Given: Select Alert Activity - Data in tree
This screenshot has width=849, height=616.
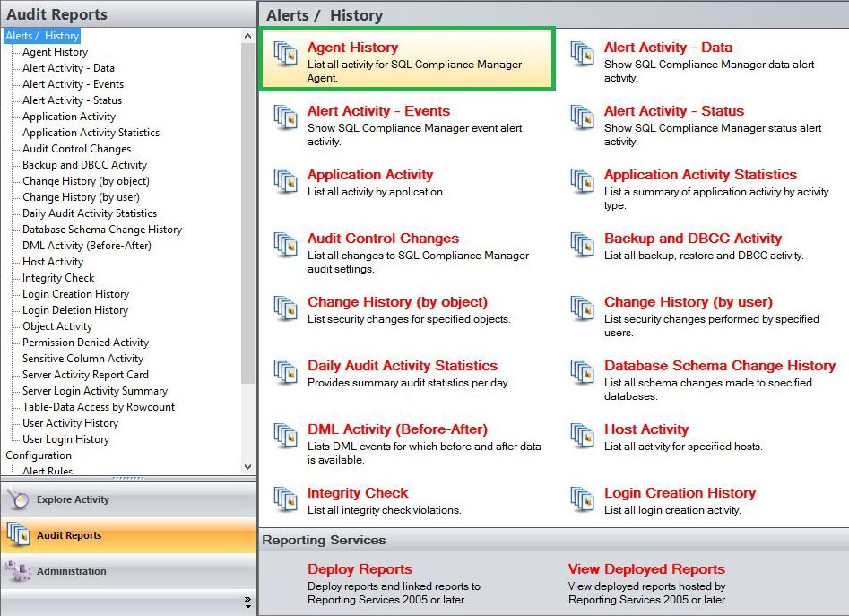Looking at the screenshot, I should tap(68, 68).
